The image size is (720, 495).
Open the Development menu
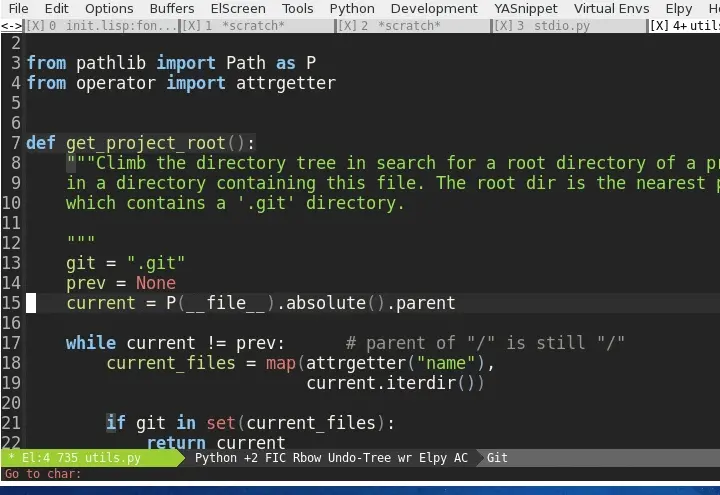[x=433, y=8]
